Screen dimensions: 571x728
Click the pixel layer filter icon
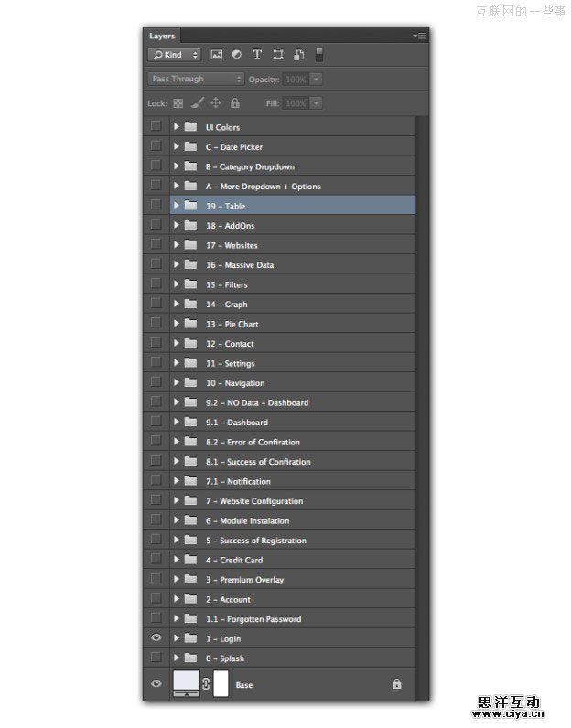click(x=217, y=55)
